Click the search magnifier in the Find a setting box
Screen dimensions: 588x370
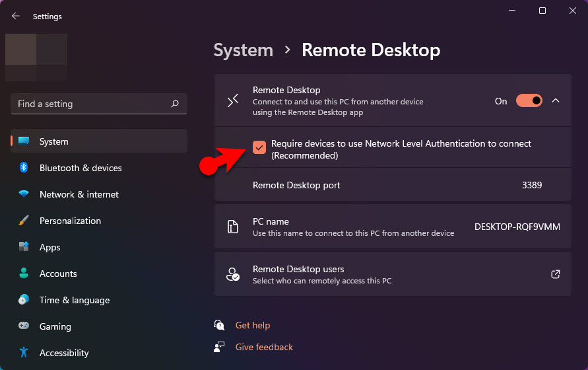click(x=175, y=104)
